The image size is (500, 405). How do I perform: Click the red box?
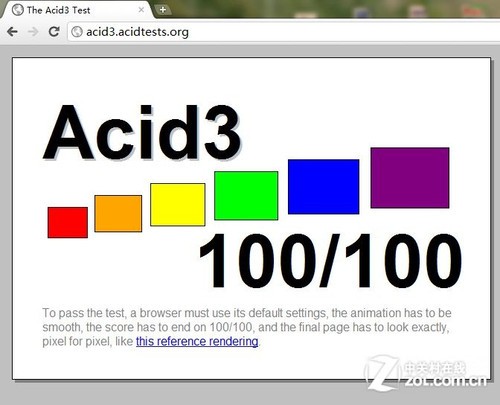pyautogui.click(x=68, y=222)
